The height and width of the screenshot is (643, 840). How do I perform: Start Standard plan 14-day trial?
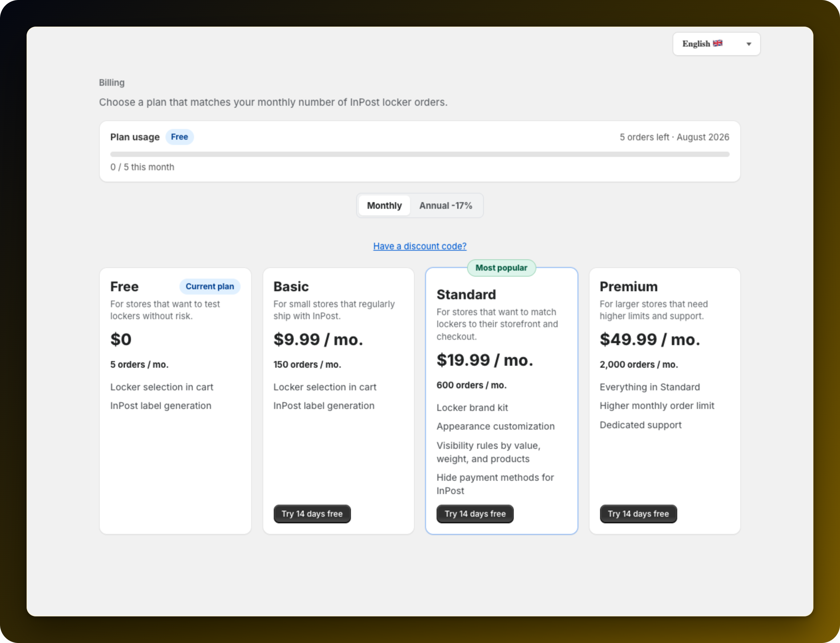tap(475, 514)
